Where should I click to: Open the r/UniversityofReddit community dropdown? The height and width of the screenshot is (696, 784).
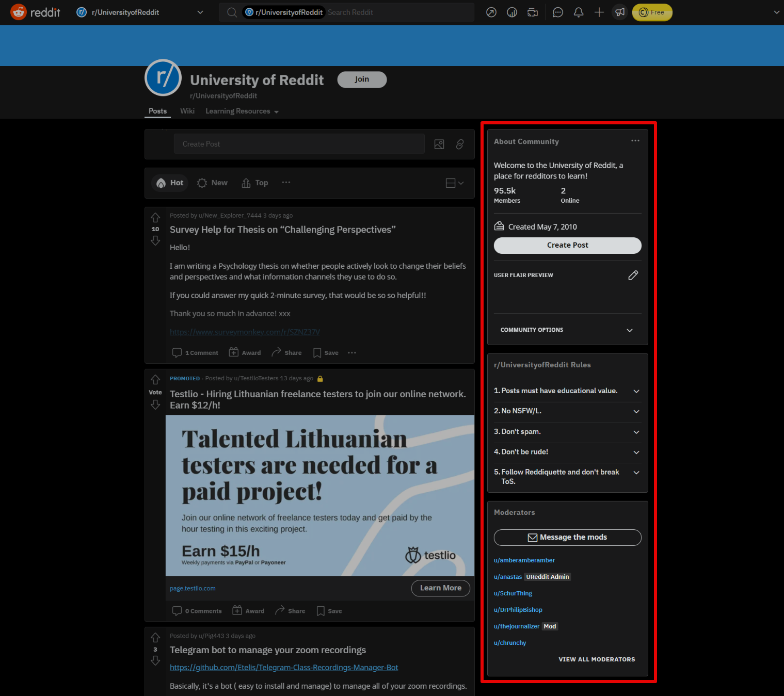139,12
